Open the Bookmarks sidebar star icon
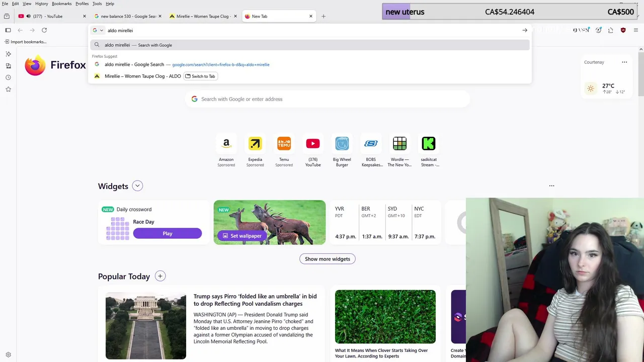 (8, 89)
